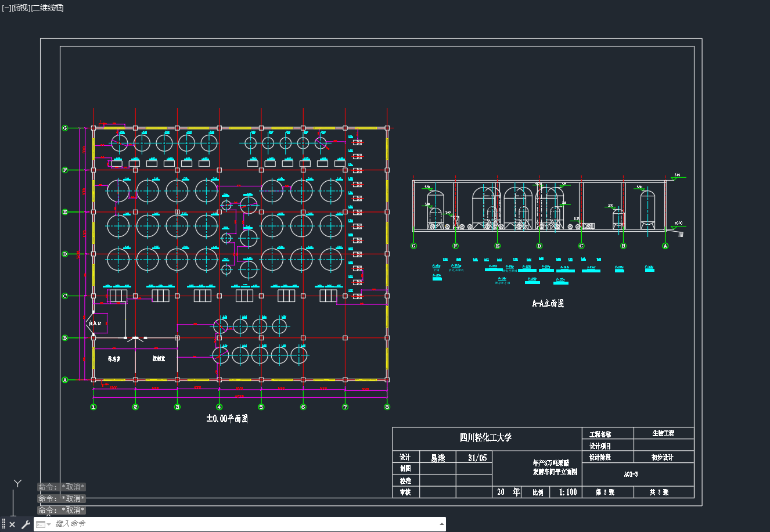The image size is (770, 532).
Task: Close the command line with its X
Action: (x=12, y=524)
